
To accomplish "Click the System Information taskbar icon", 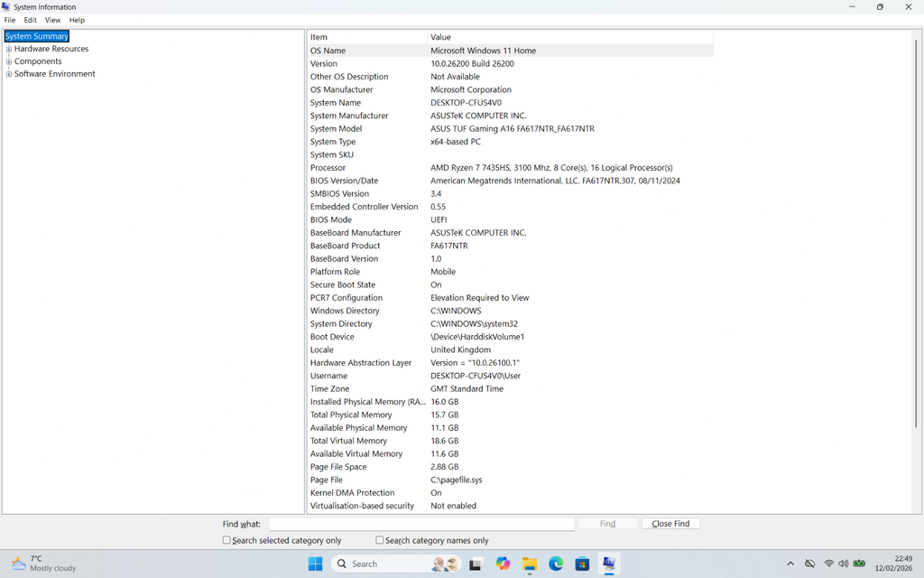I will coord(610,564).
